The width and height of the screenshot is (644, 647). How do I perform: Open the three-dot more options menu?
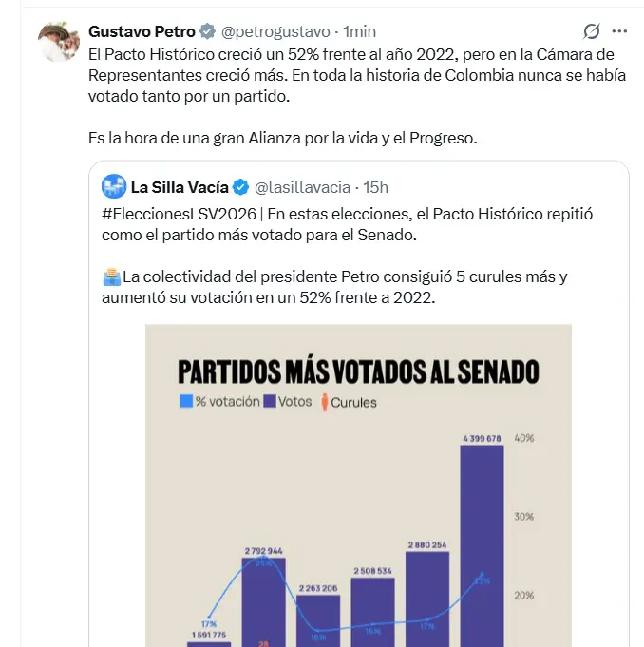point(619,31)
